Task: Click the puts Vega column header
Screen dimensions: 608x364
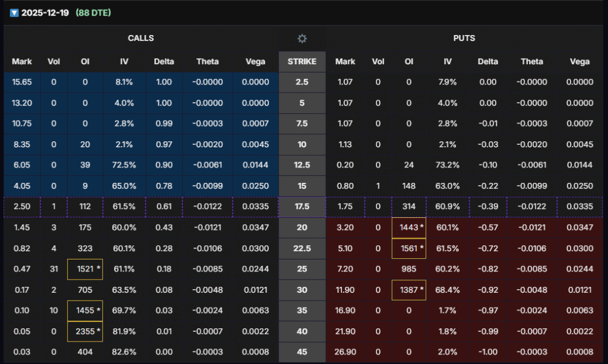Action: pyautogui.click(x=579, y=62)
